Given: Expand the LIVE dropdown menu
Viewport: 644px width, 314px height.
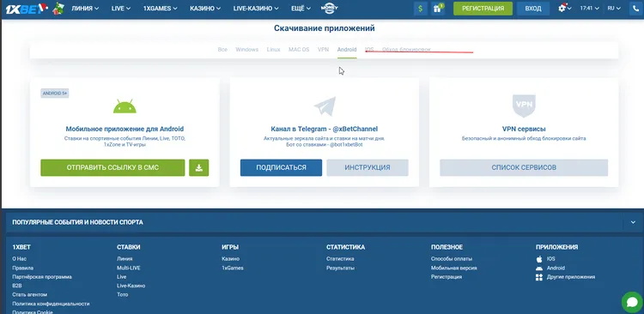Looking at the screenshot, I should point(121,9).
